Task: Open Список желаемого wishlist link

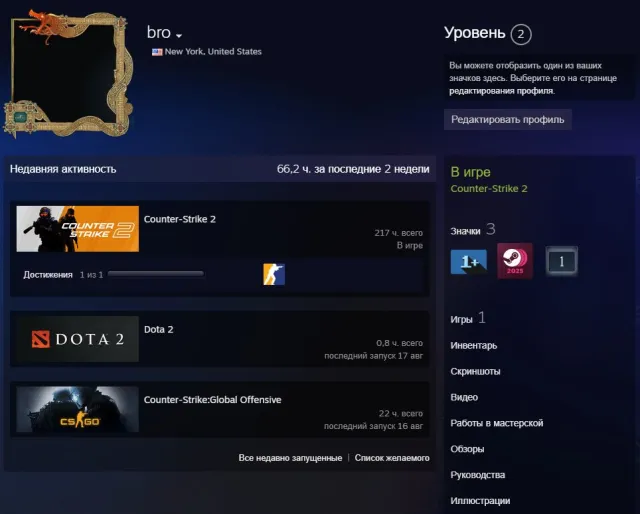Action: pyautogui.click(x=392, y=458)
